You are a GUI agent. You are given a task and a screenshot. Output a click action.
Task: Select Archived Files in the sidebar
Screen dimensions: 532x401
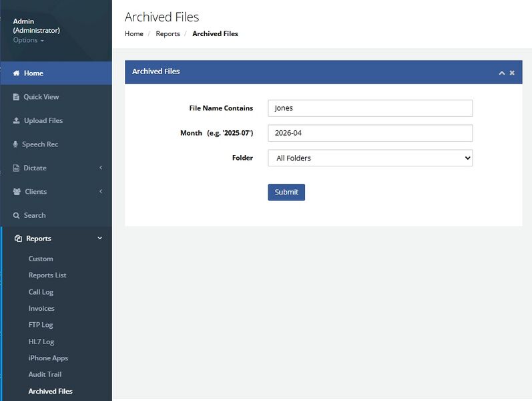tap(51, 391)
